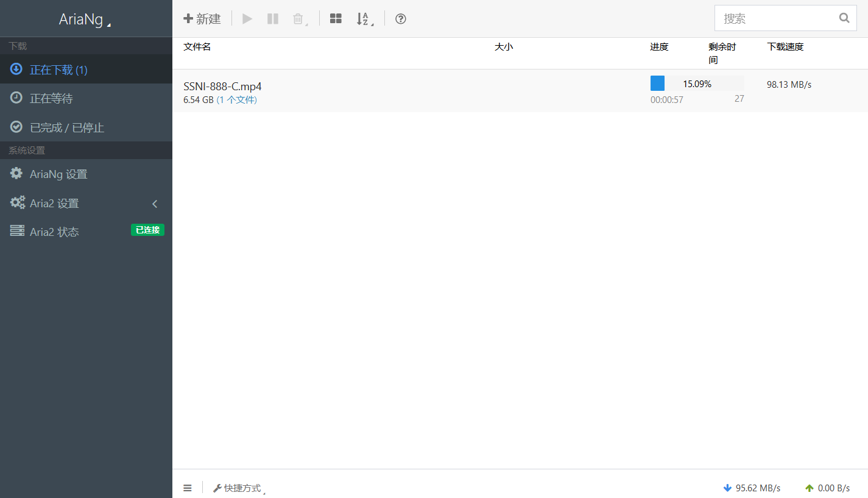
Task: Click the SSNI-888-C.mp4 file name
Action: (x=222, y=87)
